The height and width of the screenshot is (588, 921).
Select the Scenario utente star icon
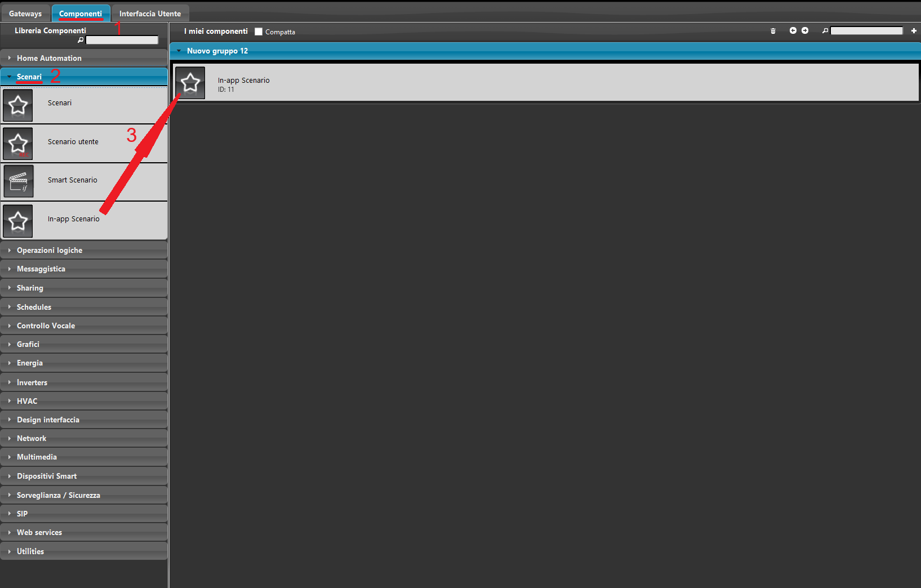click(x=18, y=144)
